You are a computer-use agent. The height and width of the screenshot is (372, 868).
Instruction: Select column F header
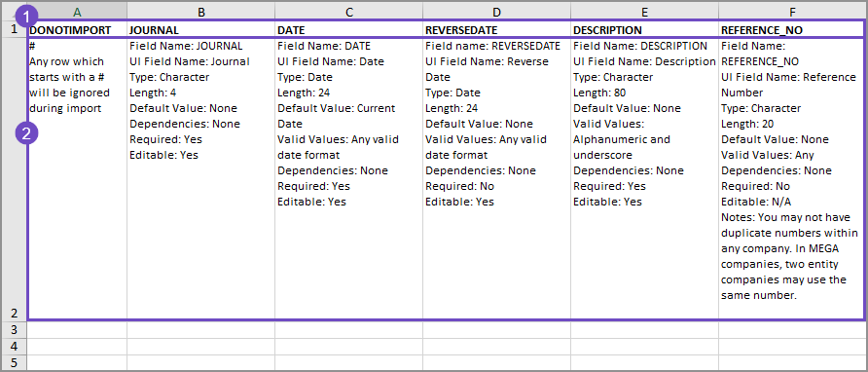click(791, 11)
